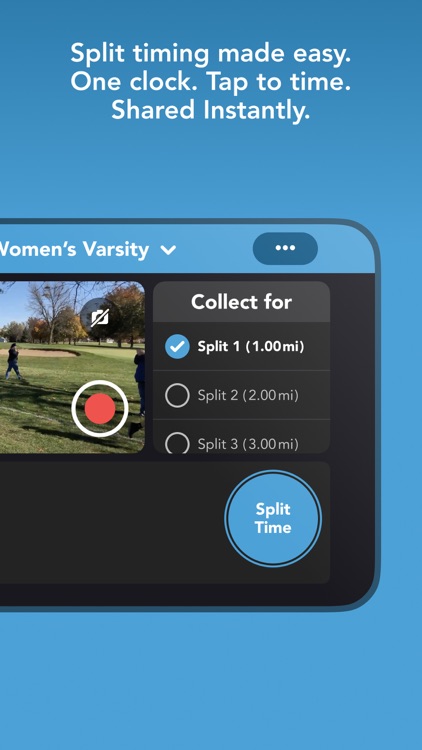The height and width of the screenshot is (750, 422).
Task: Click the white checkmark icon beside Split 1
Action: click(x=177, y=347)
